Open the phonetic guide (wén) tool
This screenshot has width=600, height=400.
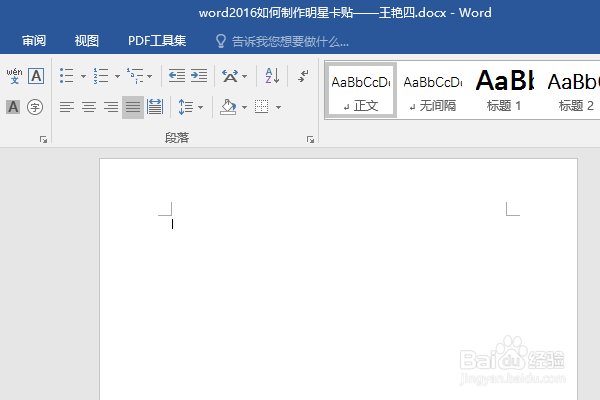click(14, 76)
